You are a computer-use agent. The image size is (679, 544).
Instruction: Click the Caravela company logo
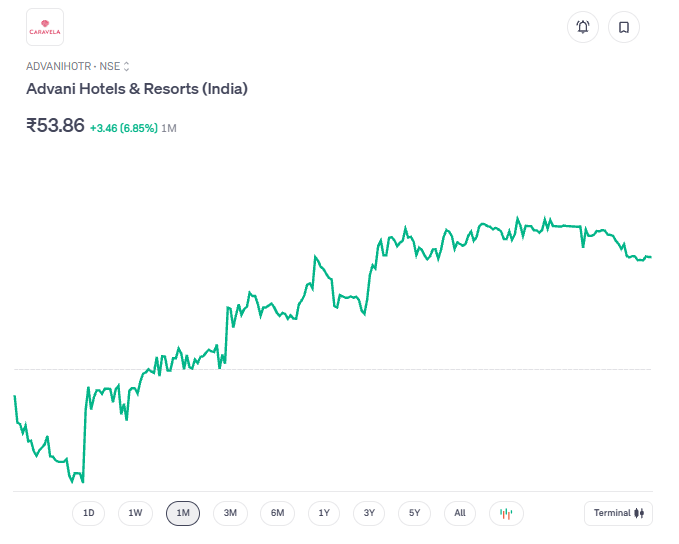click(x=44, y=27)
